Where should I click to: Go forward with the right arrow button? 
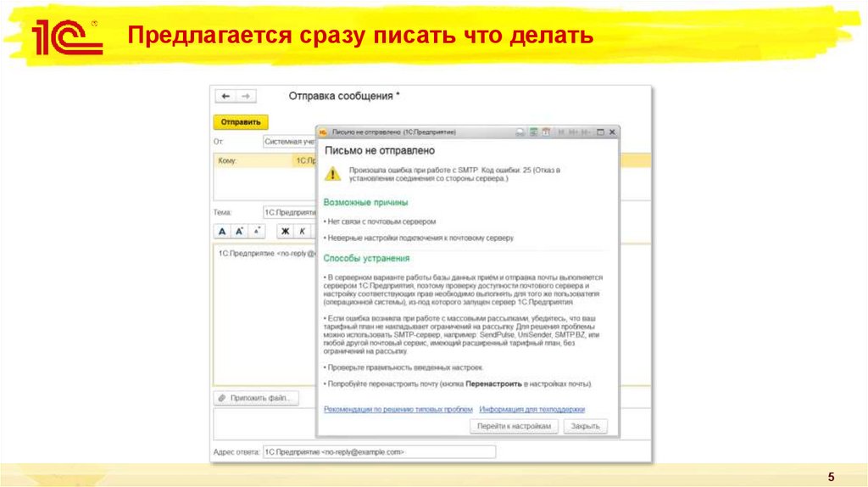tap(245, 97)
